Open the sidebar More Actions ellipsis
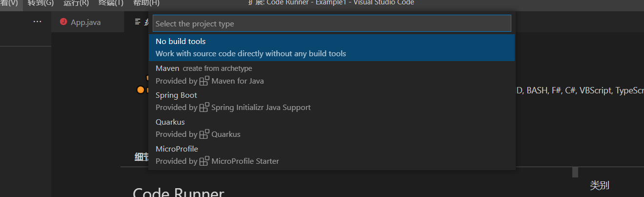Screen dimensions: 644x197 point(37,22)
